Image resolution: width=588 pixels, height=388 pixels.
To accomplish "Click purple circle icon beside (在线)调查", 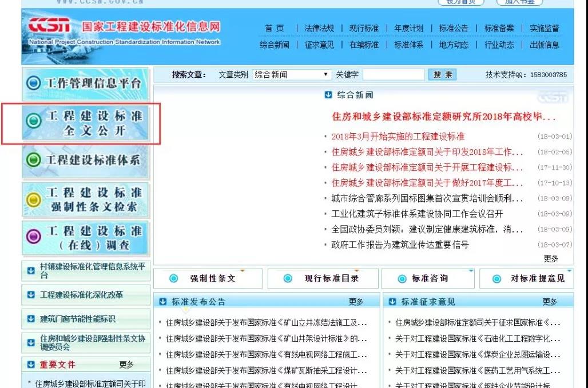I will (x=34, y=237).
